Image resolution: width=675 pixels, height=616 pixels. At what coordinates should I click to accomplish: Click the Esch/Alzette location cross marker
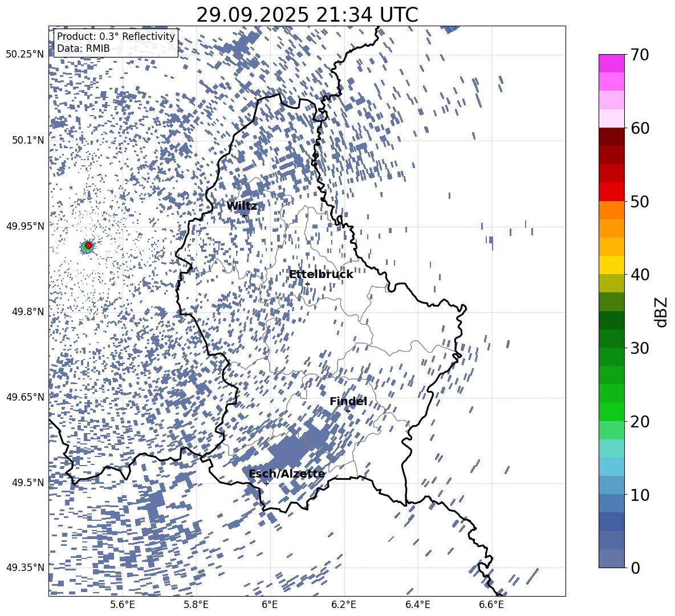(x=266, y=483)
